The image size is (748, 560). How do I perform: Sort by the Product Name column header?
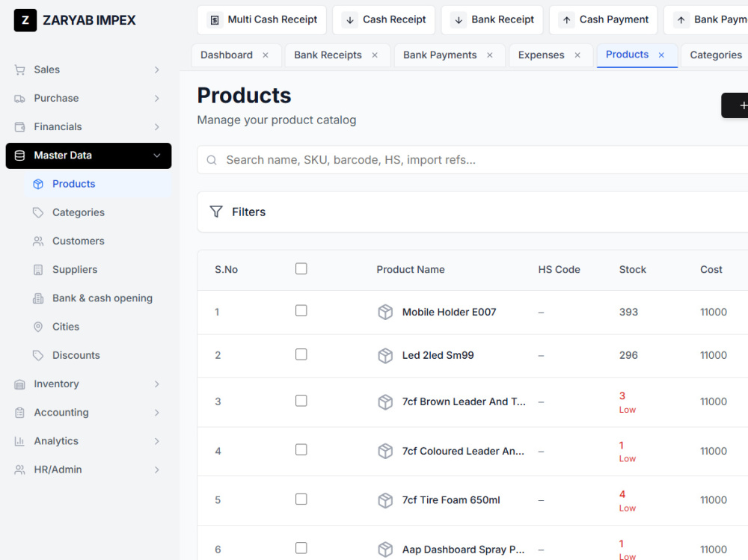click(410, 269)
